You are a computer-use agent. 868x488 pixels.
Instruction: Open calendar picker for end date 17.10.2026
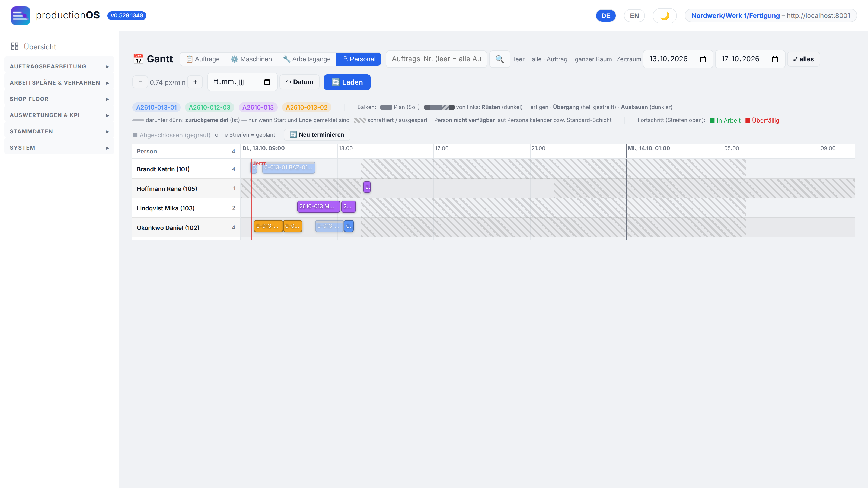pos(775,59)
